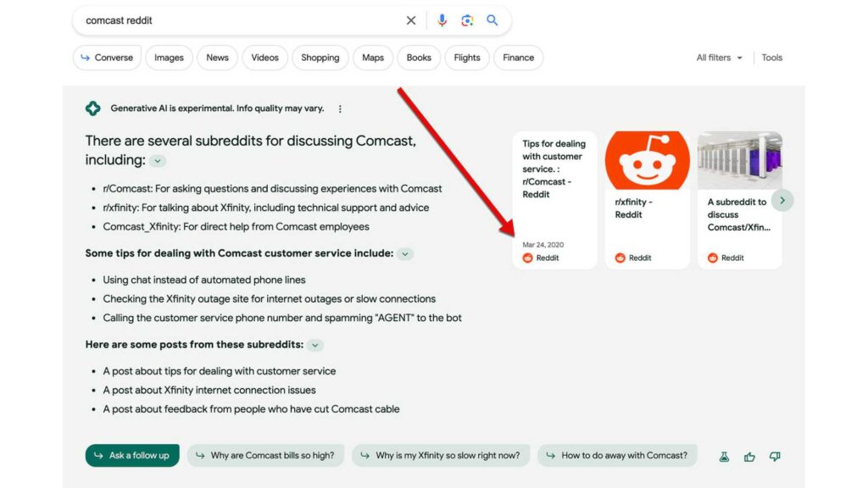The image size is (868, 488).
Task: Switch to the News filter
Action: click(x=217, y=58)
